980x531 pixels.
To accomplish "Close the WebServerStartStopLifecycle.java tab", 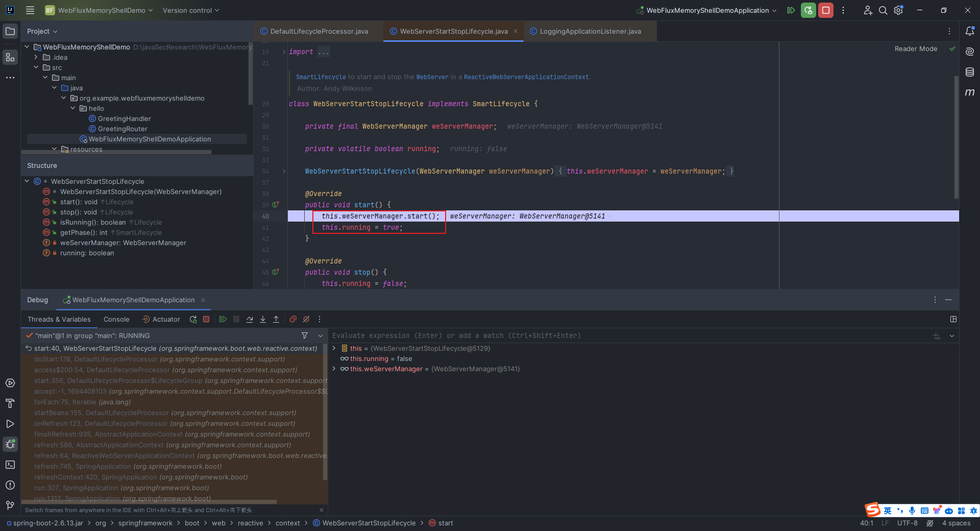I will [x=516, y=31].
